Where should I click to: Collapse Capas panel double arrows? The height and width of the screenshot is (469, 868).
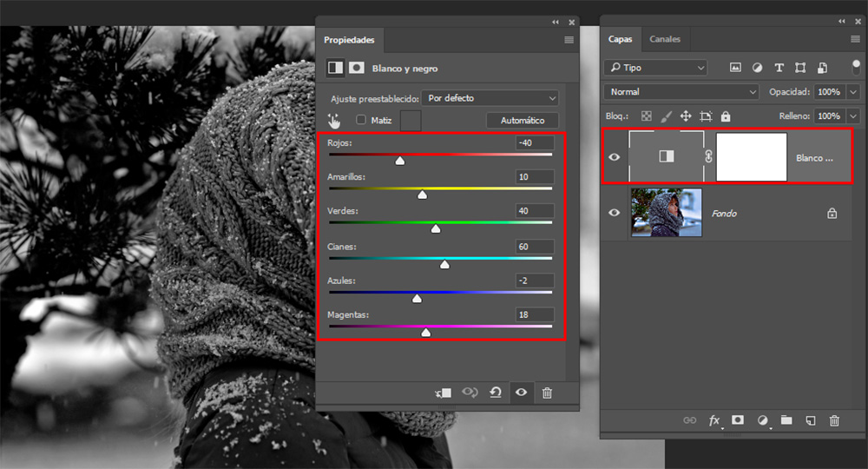[x=842, y=22]
